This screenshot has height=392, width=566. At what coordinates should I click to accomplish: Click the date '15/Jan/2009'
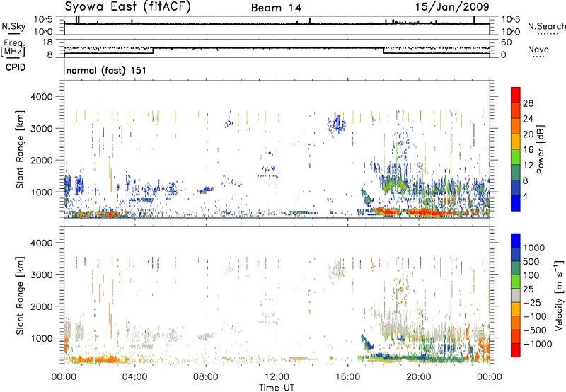pos(452,6)
